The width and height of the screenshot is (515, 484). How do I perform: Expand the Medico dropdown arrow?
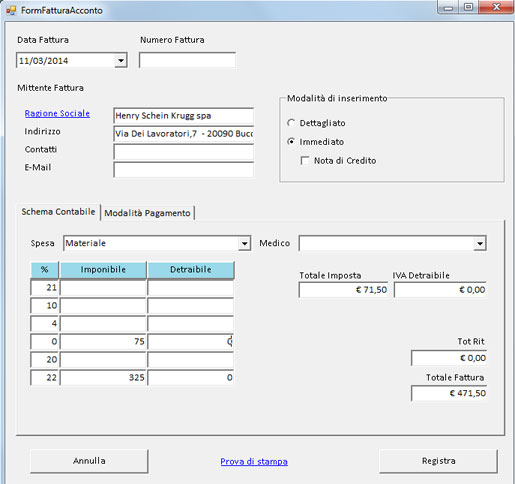click(x=480, y=243)
